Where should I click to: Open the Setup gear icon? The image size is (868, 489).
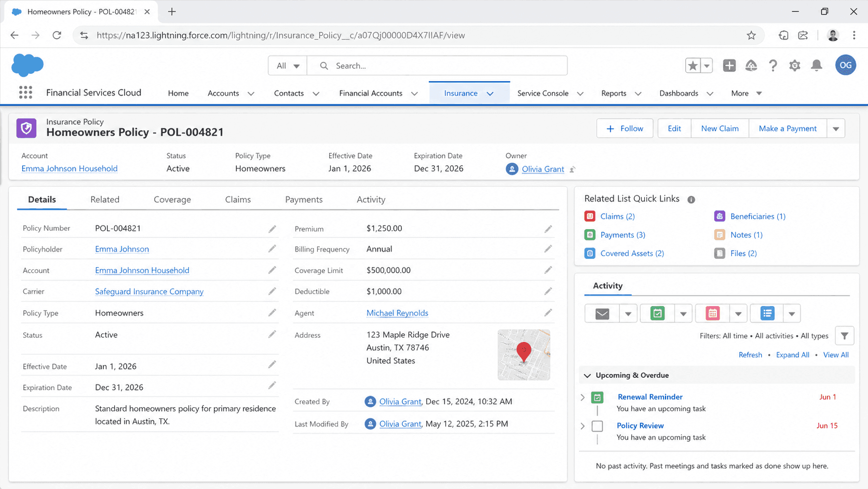pyautogui.click(x=795, y=65)
